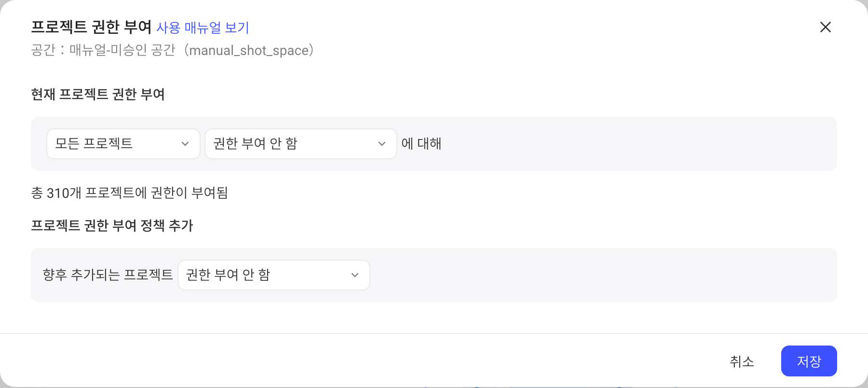Click the 모든 프로젝트 selected value text
Viewport: 868px width, 388px height.
point(94,143)
